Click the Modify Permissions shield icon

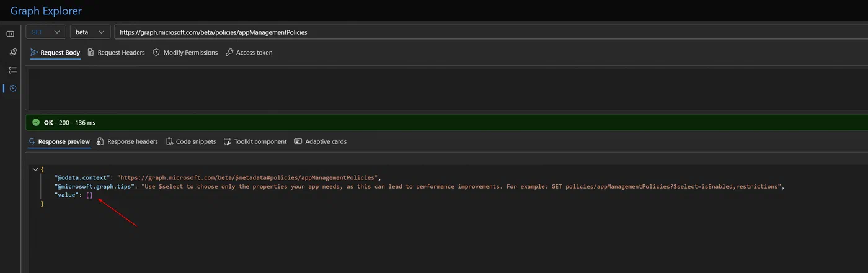(156, 53)
